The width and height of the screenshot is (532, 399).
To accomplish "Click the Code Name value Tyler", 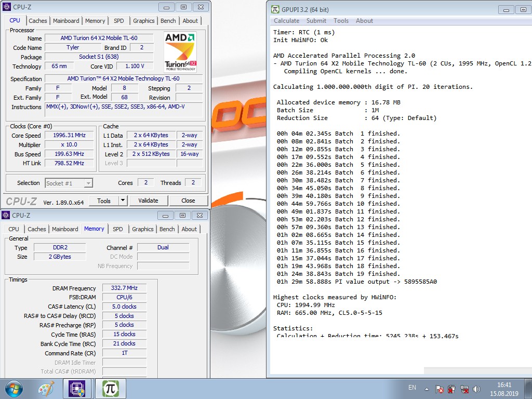I will click(x=73, y=47).
